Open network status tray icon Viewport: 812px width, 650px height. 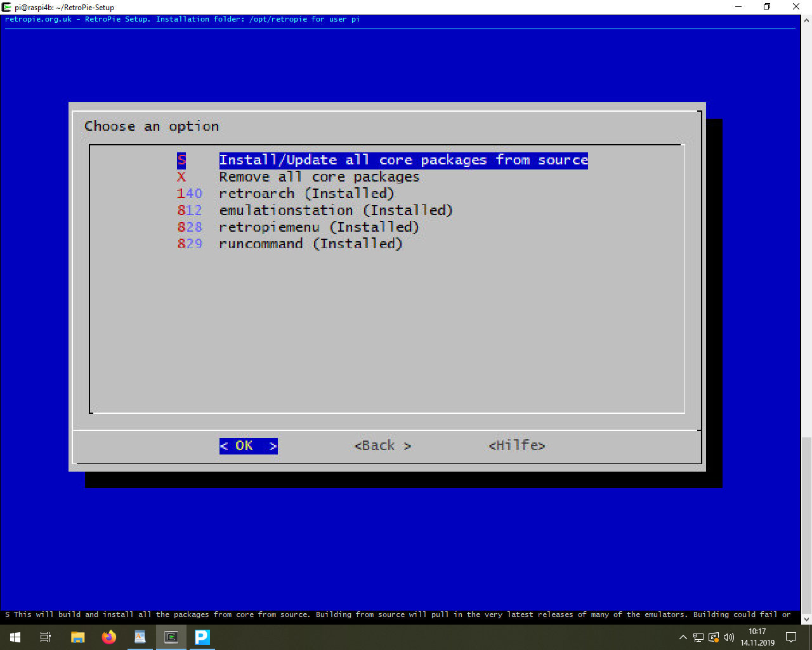(698, 637)
